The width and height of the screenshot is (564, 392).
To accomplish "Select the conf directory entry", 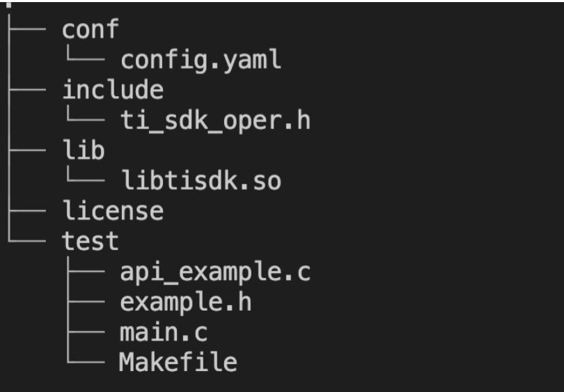I will coord(91,30).
